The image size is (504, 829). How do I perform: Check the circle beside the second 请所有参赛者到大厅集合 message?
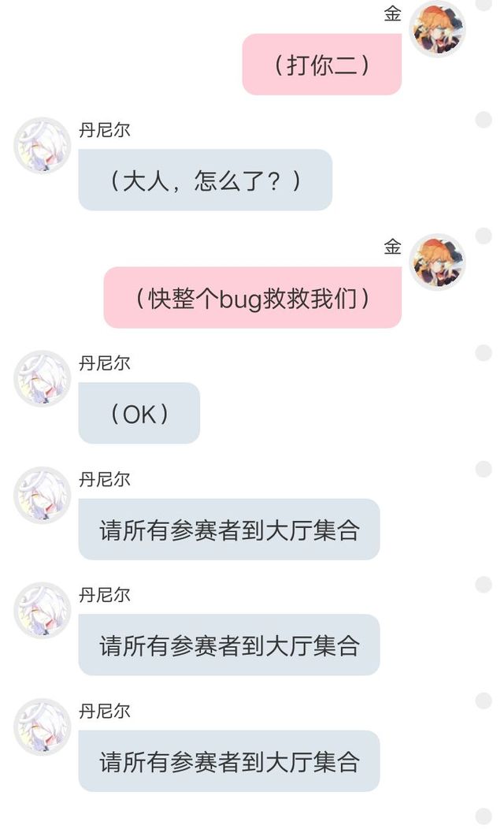coord(484,584)
